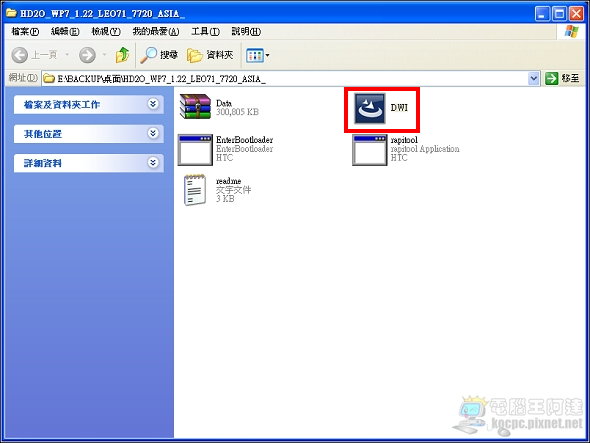
Task: Click the Data file name text
Action: tap(224, 103)
